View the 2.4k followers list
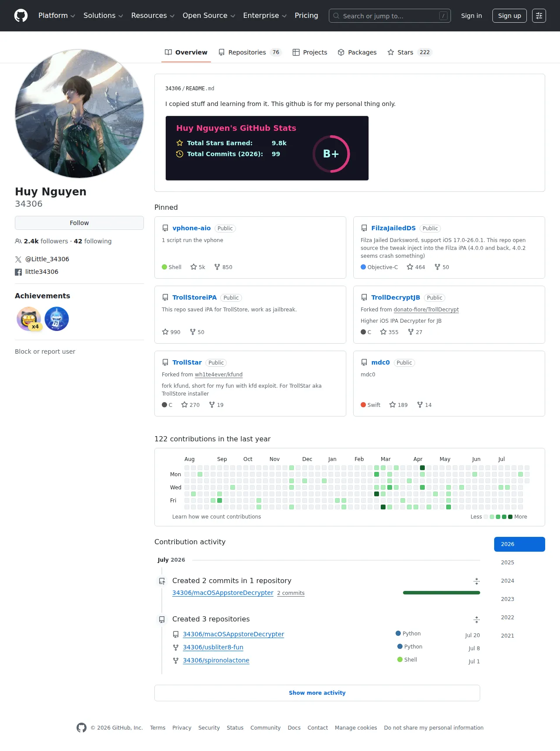The image size is (560, 751). (41, 241)
